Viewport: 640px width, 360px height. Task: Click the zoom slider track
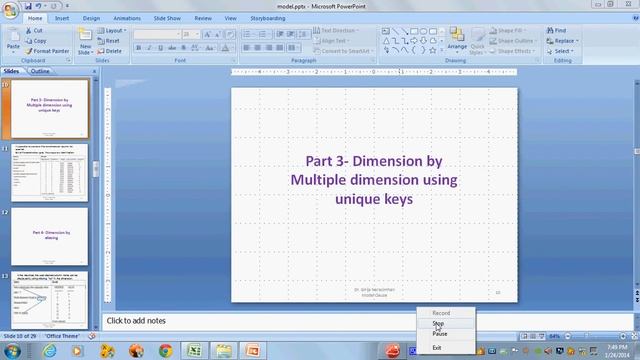[595, 336]
